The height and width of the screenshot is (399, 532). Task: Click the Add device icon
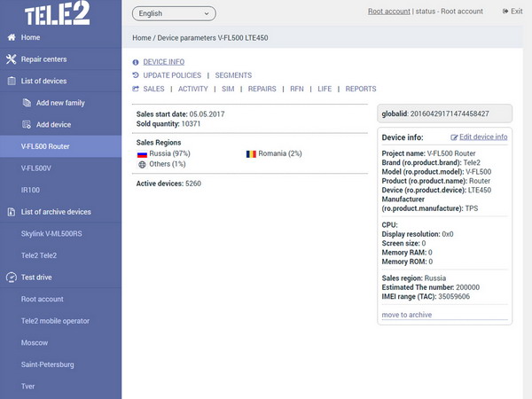tap(26, 124)
